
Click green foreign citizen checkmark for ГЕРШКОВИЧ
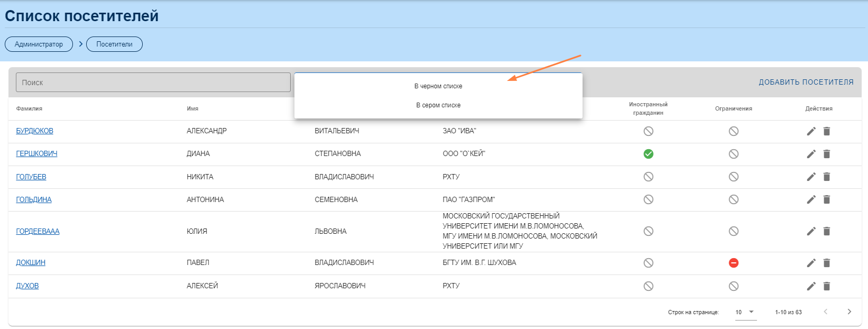[648, 154]
